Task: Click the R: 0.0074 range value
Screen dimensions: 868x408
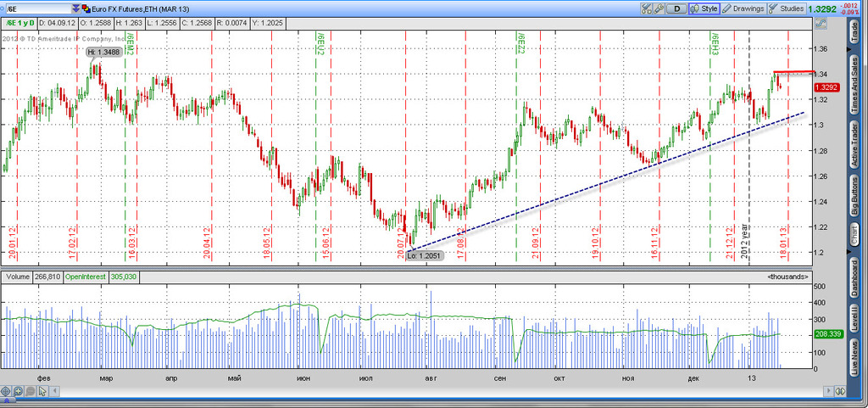Action: pyautogui.click(x=234, y=23)
